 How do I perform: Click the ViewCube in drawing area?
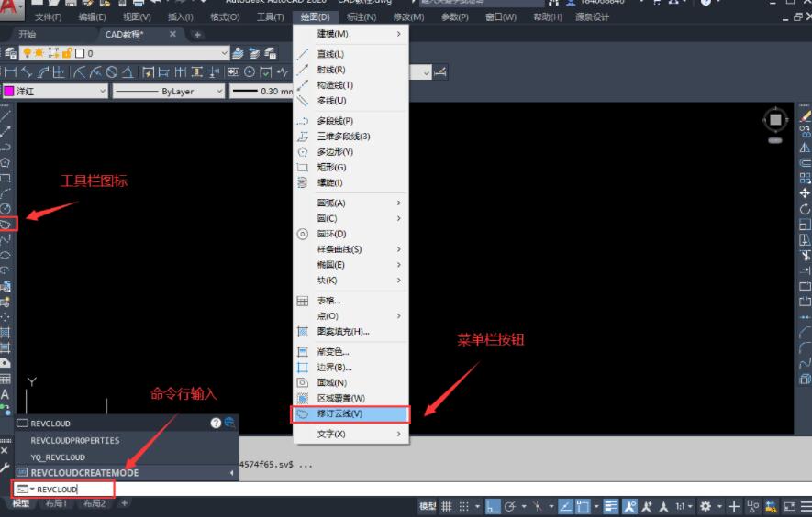(x=775, y=120)
